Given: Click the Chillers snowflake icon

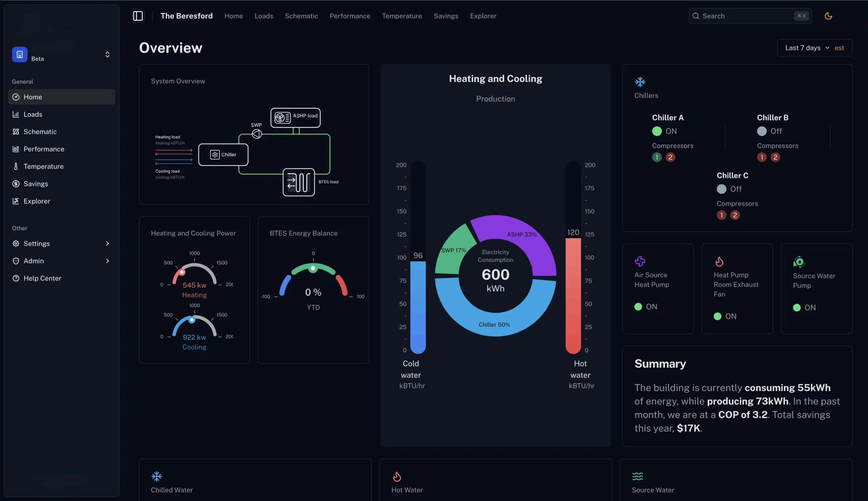Looking at the screenshot, I should tap(640, 82).
